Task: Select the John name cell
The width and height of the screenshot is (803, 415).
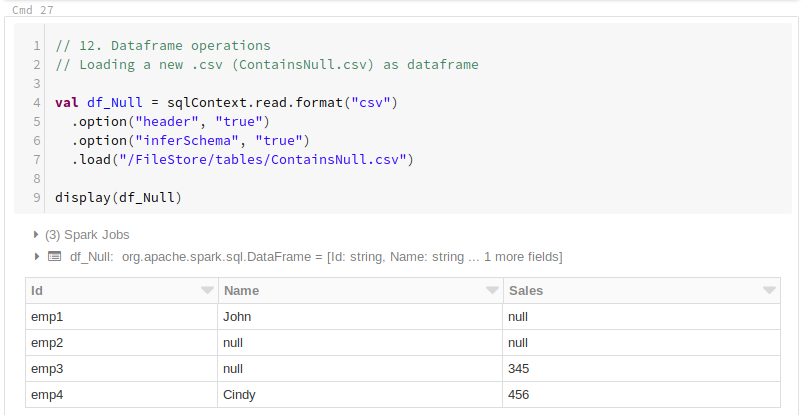Action: [x=361, y=317]
